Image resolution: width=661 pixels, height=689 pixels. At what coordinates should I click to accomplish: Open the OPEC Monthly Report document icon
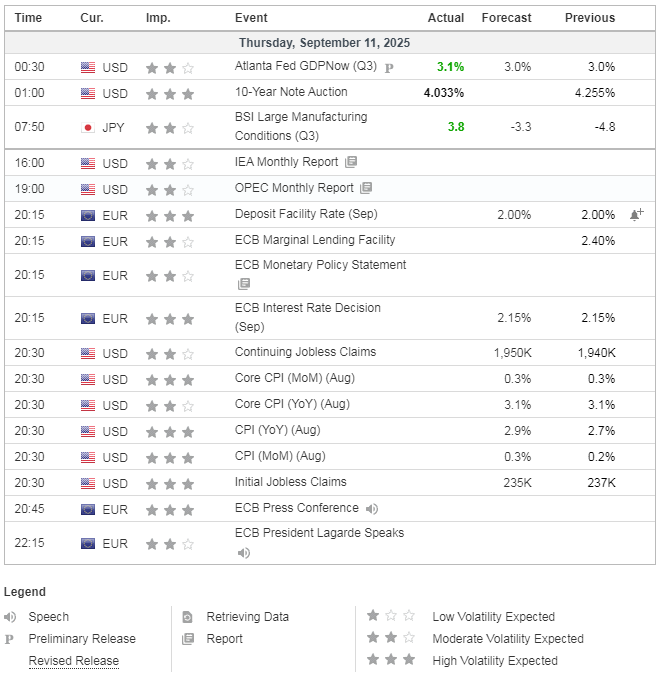click(x=366, y=188)
